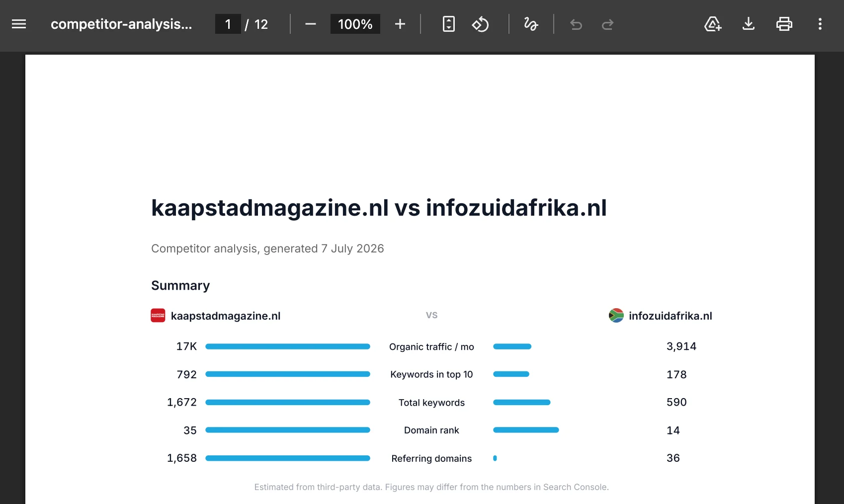Click the zoom in plus button
This screenshot has width=844, height=504.
tap(400, 24)
